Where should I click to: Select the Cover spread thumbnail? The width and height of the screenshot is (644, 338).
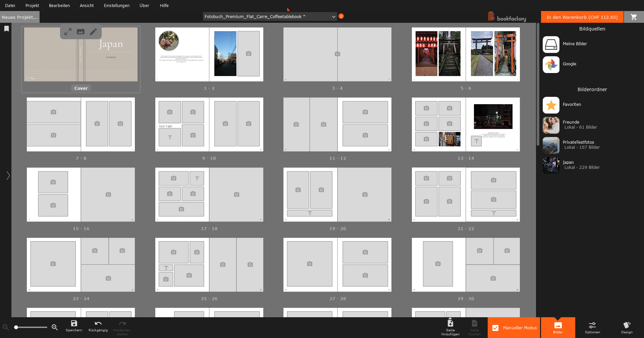pyautogui.click(x=81, y=54)
